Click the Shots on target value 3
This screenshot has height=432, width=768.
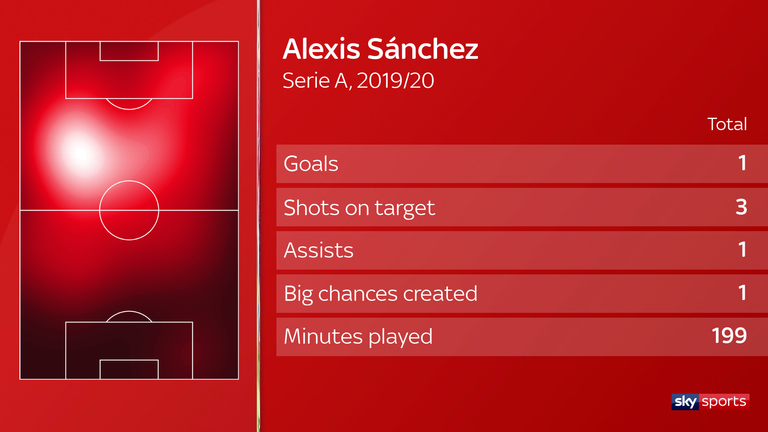(x=742, y=207)
